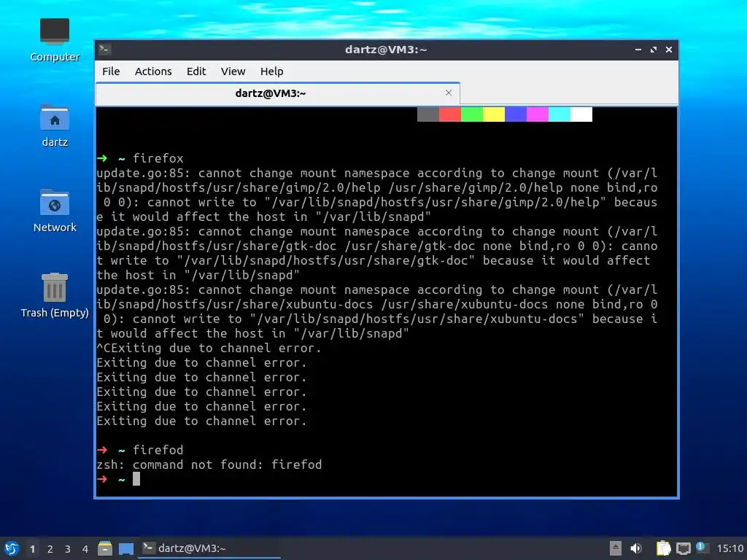Click the show desktop panel icon

click(x=125, y=548)
